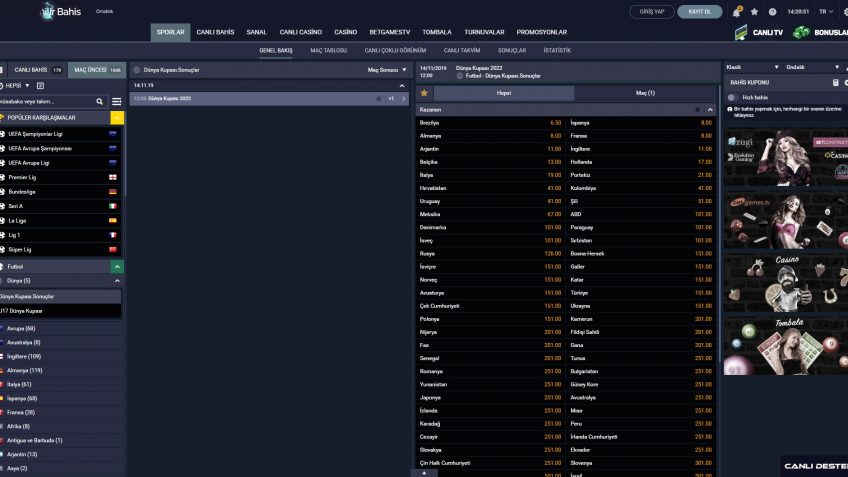
Task: Toggle the Hızlı bahis switch
Action: click(732, 97)
